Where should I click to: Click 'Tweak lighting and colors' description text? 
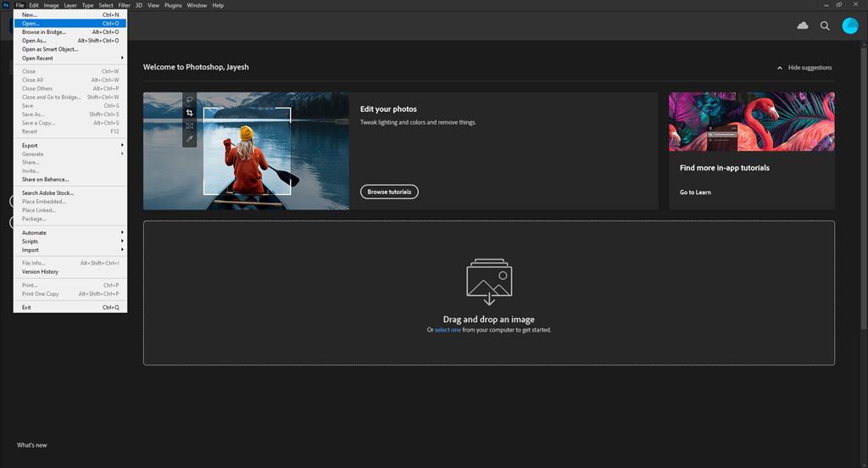418,122
